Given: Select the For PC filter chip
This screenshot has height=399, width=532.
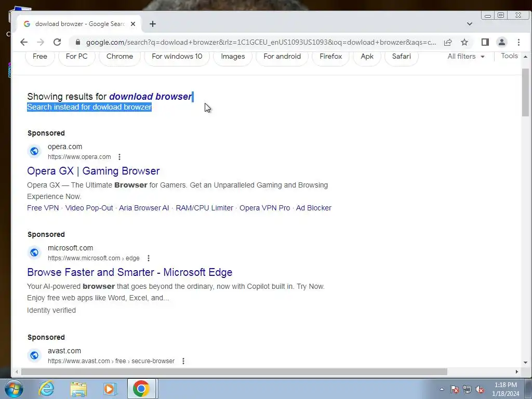Looking at the screenshot, I should (77, 57).
